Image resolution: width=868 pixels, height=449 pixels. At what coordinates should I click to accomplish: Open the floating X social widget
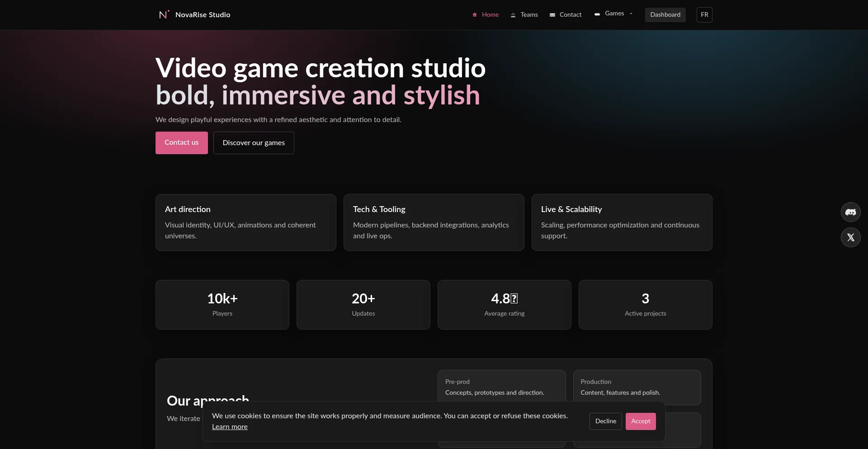click(x=851, y=237)
